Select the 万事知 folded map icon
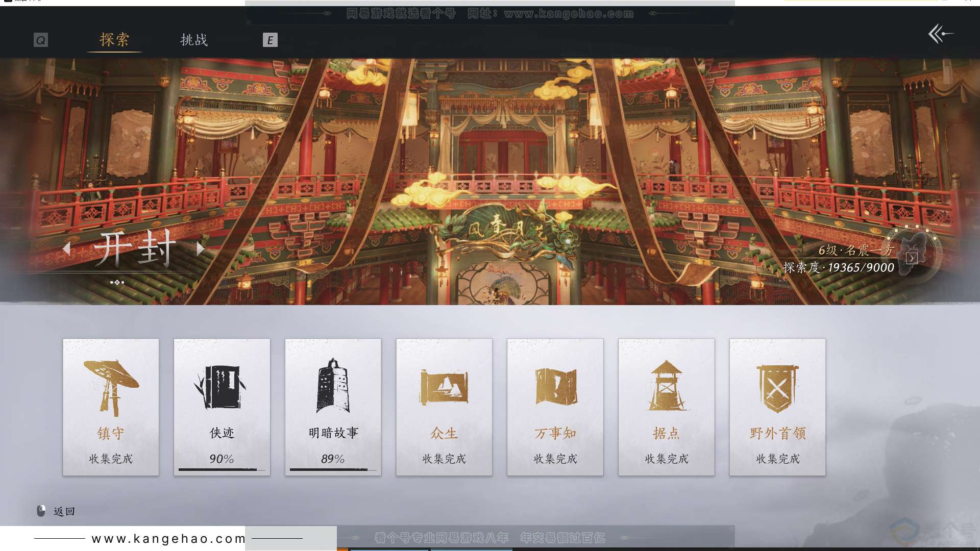This screenshot has height=551, width=980. (x=556, y=386)
